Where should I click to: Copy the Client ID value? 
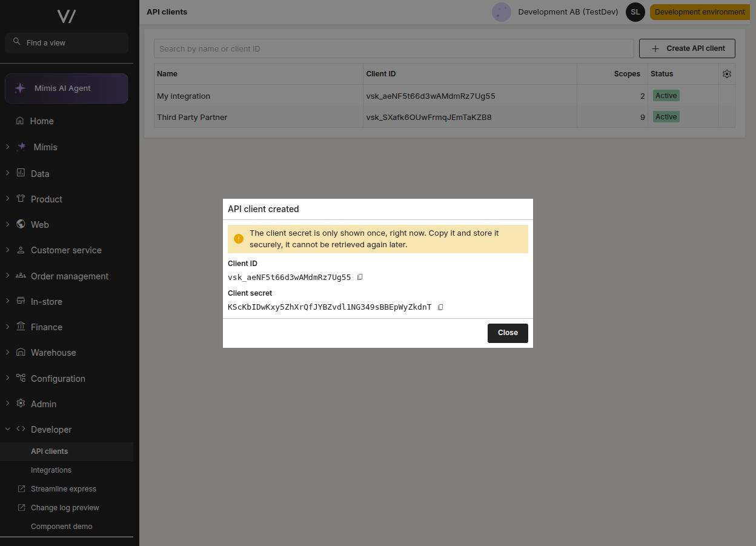[360, 277]
